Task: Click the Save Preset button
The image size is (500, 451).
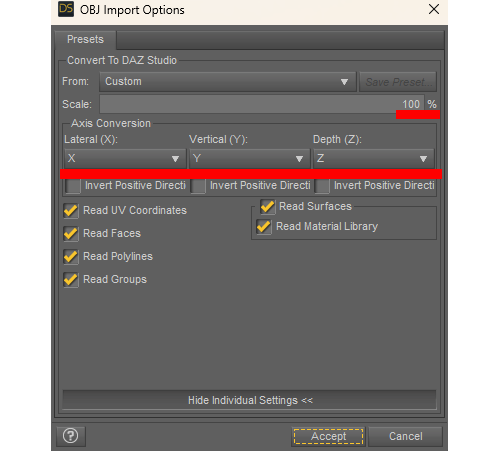Action: tap(398, 82)
